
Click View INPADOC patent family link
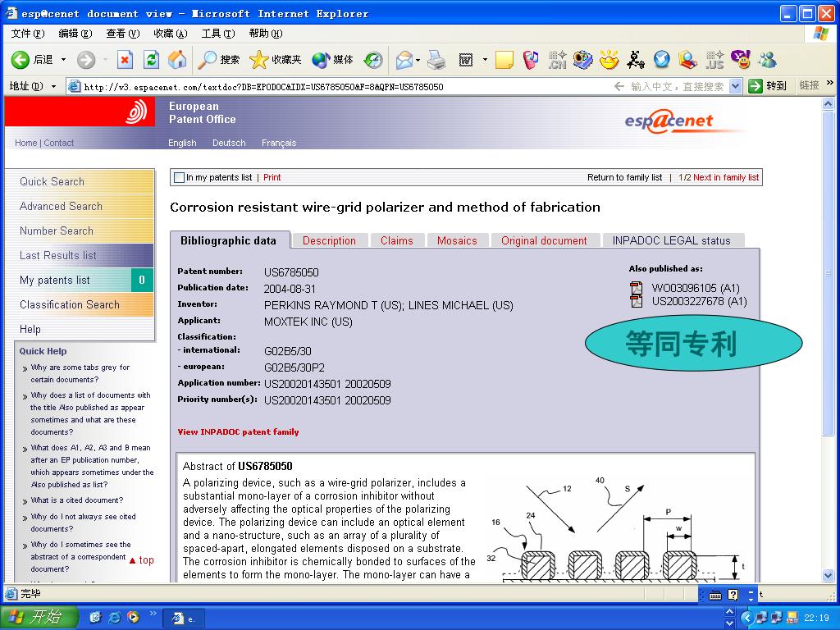(239, 431)
